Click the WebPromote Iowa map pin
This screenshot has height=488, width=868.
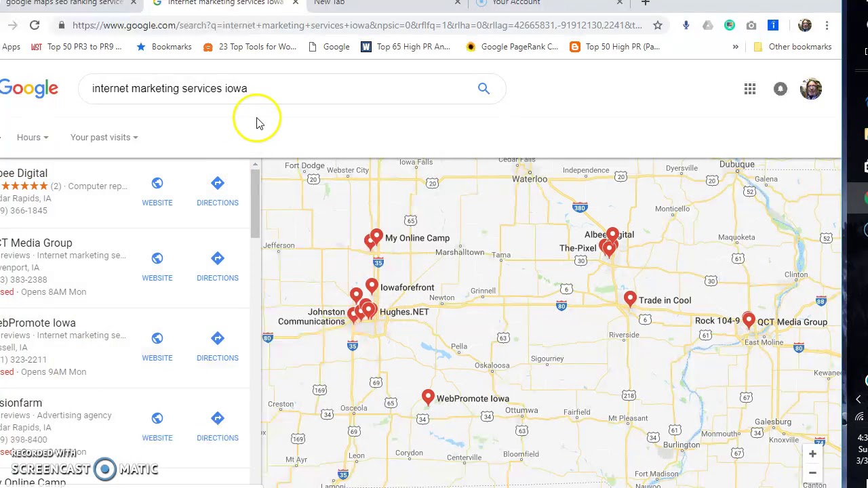(x=428, y=397)
